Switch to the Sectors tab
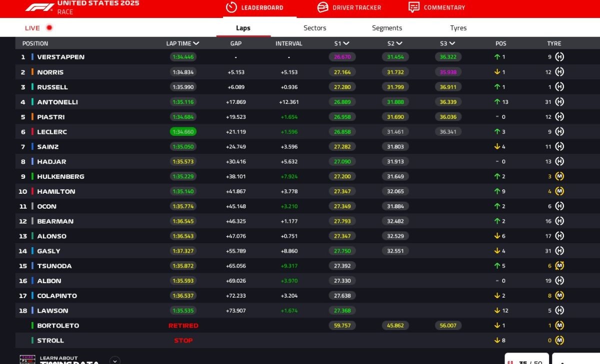The width and height of the screenshot is (600, 364). click(314, 28)
